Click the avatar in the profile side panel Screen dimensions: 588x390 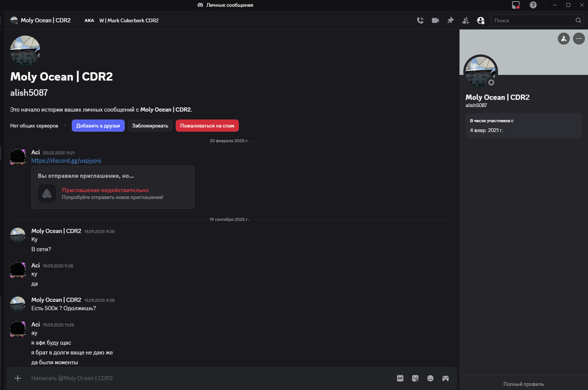pyautogui.click(x=481, y=72)
